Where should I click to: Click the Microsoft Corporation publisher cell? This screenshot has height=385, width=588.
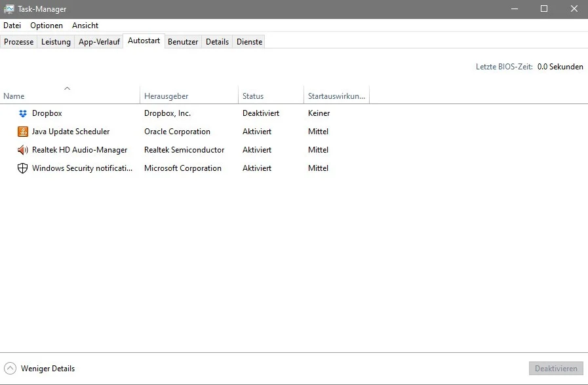[x=183, y=168]
